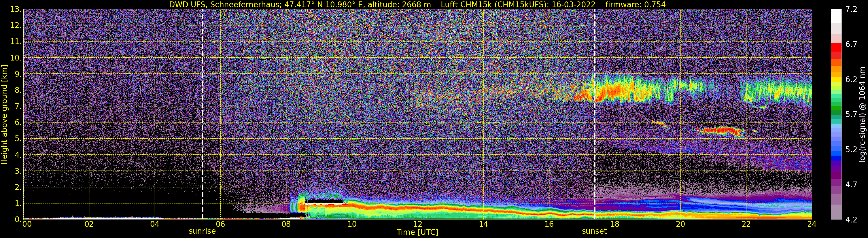Screen dimensions: 868x238
Task: Click the 04 time tick label
Action: (x=155, y=224)
